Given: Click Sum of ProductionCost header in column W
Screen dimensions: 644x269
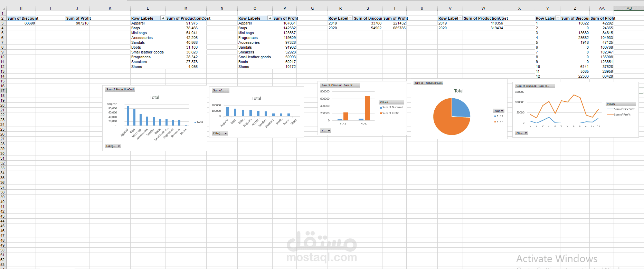Looking at the screenshot, I should (483, 18).
